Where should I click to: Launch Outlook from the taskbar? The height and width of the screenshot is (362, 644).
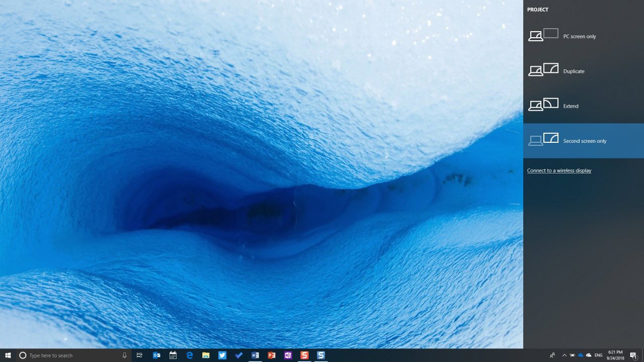156,355
